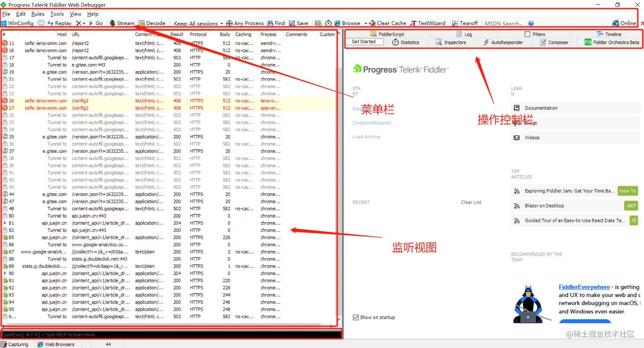The height and width of the screenshot is (348, 644).
Task: Sort sessions by the Protocol column header
Action: click(198, 35)
